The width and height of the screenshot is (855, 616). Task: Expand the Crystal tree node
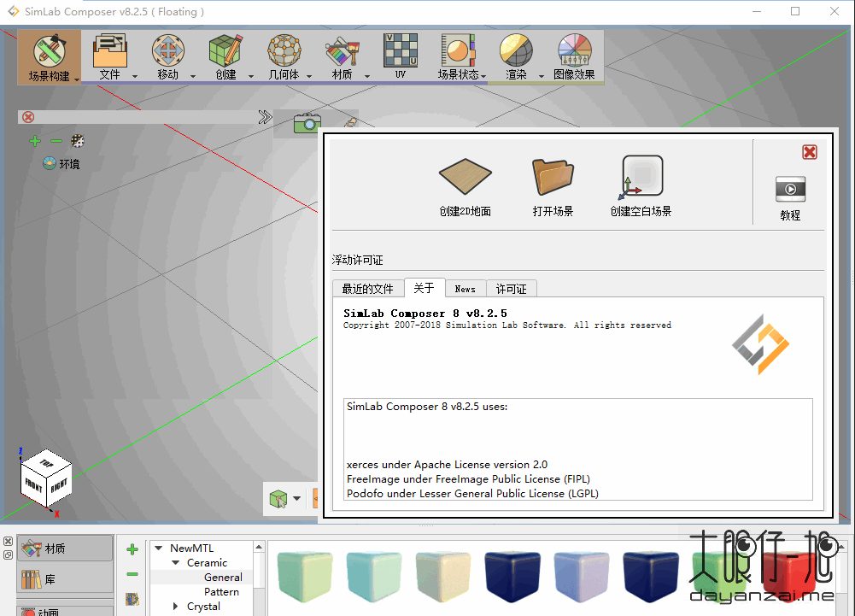[x=175, y=607]
